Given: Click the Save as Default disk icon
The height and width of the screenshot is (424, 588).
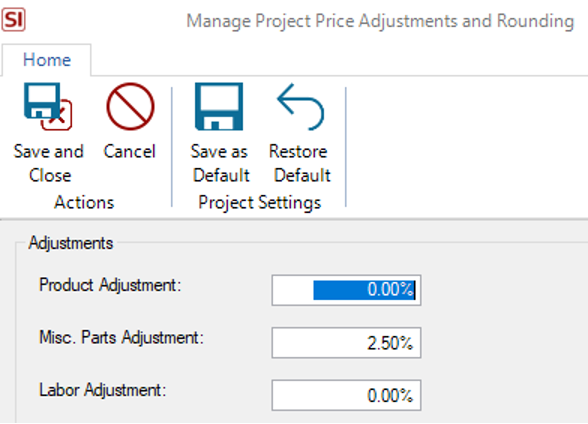Looking at the screenshot, I should [219, 106].
